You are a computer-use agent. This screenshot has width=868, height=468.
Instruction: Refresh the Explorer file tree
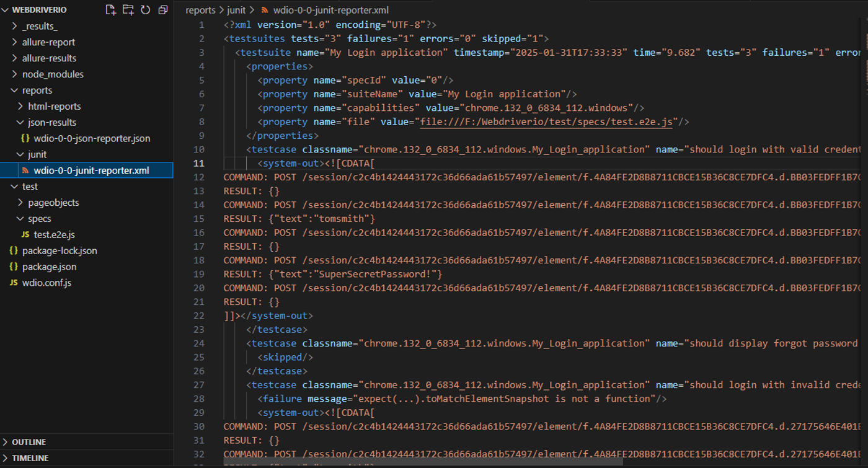pyautogui.click(x=146, y=10)
